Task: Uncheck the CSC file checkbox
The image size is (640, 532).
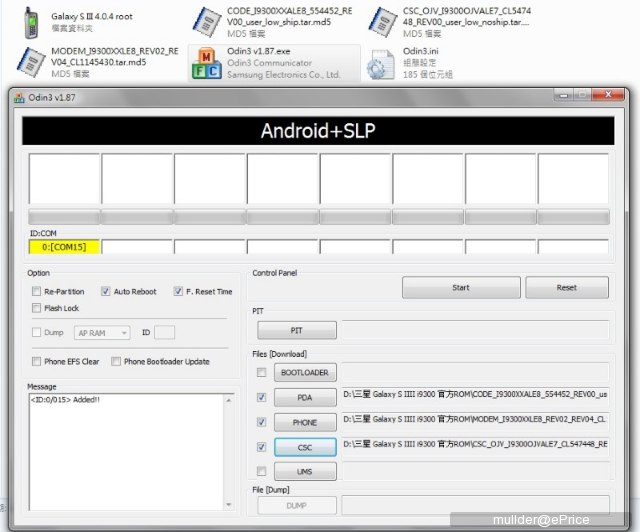Action: (x=261, y=447)
